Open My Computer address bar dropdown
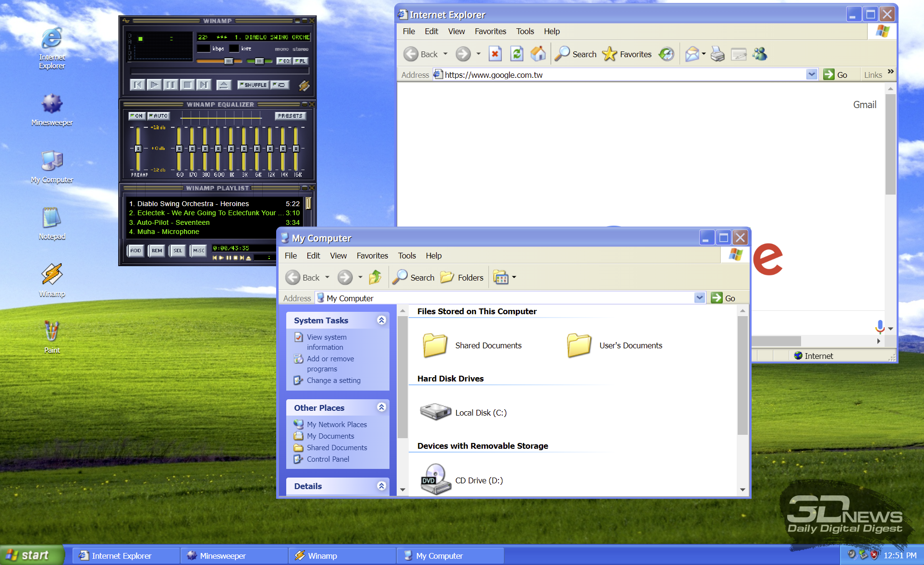 pyautogui.click(x=700, y=298)
